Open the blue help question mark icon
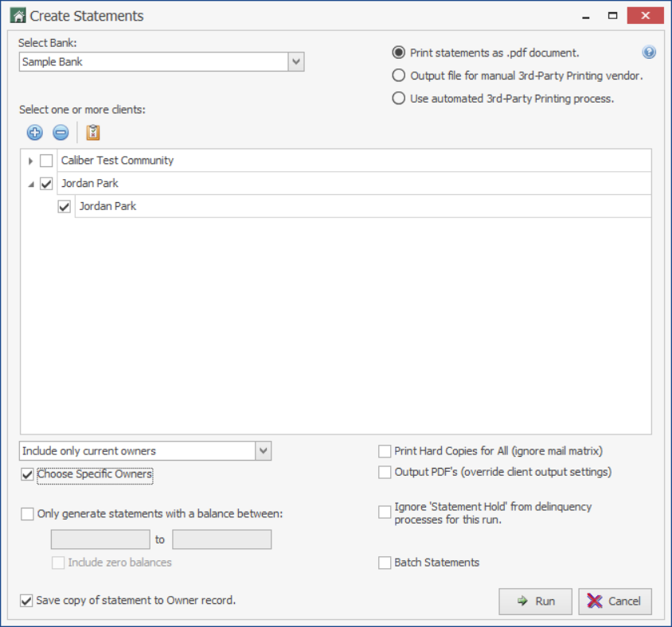 click(x=649, y=53)
